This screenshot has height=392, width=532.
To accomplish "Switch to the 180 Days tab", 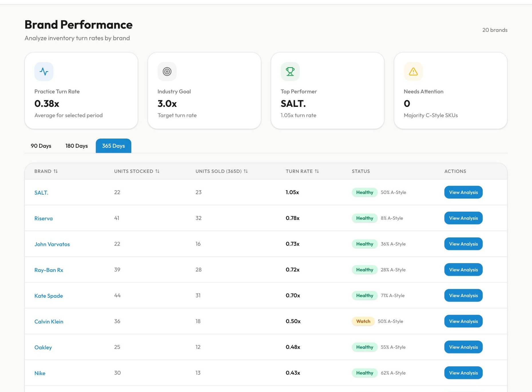I will (x=76, y=146).
